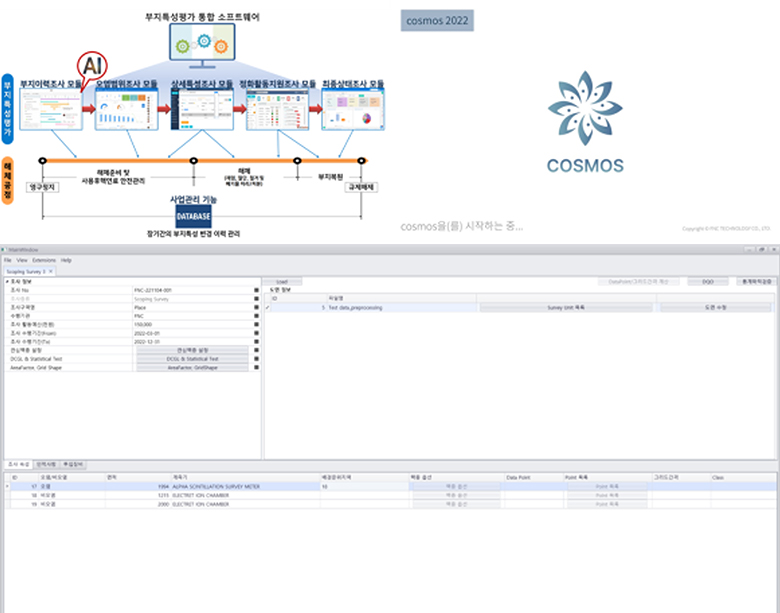780x613 pixels.
Task: Click the button right of DQO
Action: (x=756, y=282)
